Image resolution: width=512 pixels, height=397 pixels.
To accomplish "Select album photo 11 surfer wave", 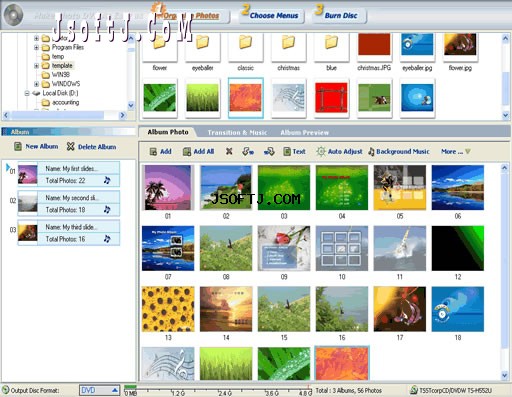I will pyautogui.click(x=400, y=248).
